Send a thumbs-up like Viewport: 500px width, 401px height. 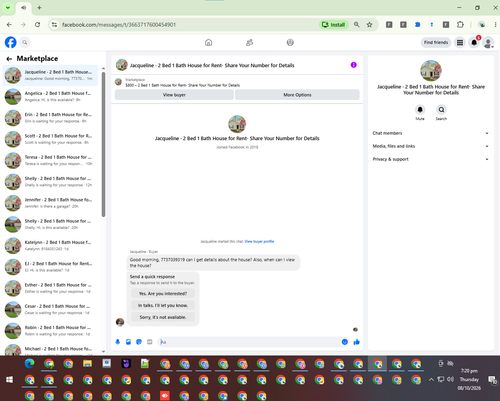[356, 342]
